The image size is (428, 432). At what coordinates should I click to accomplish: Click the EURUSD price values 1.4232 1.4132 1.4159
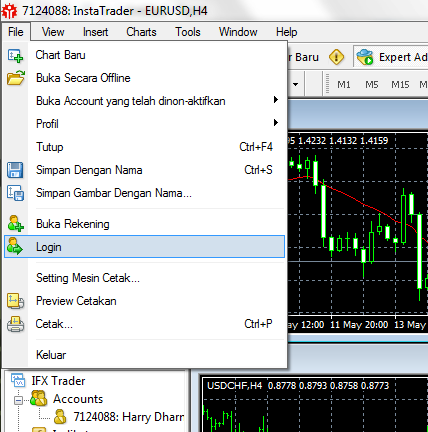pyautogui.click(x=343, y=140)
